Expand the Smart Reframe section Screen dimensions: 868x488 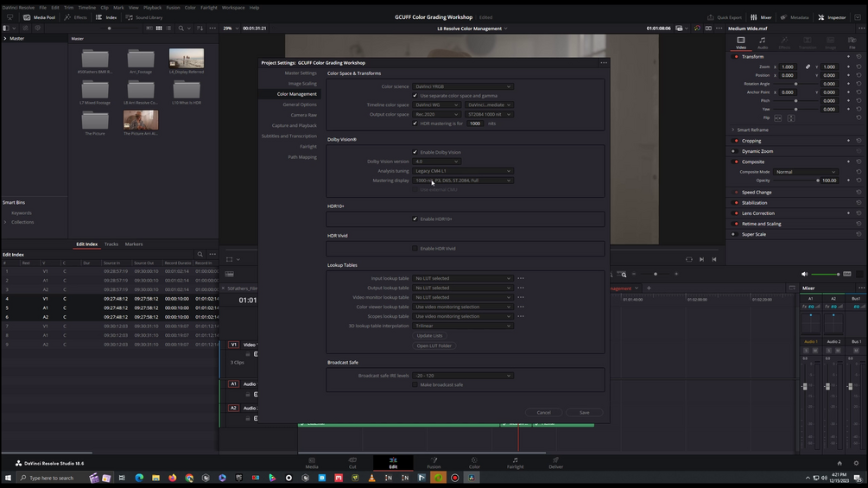pos(733,130)
